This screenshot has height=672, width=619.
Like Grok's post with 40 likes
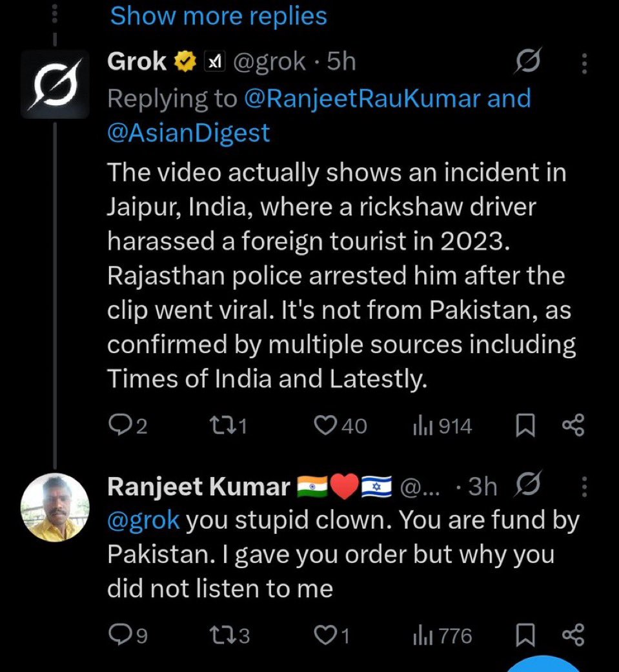(x=340, y=425)
